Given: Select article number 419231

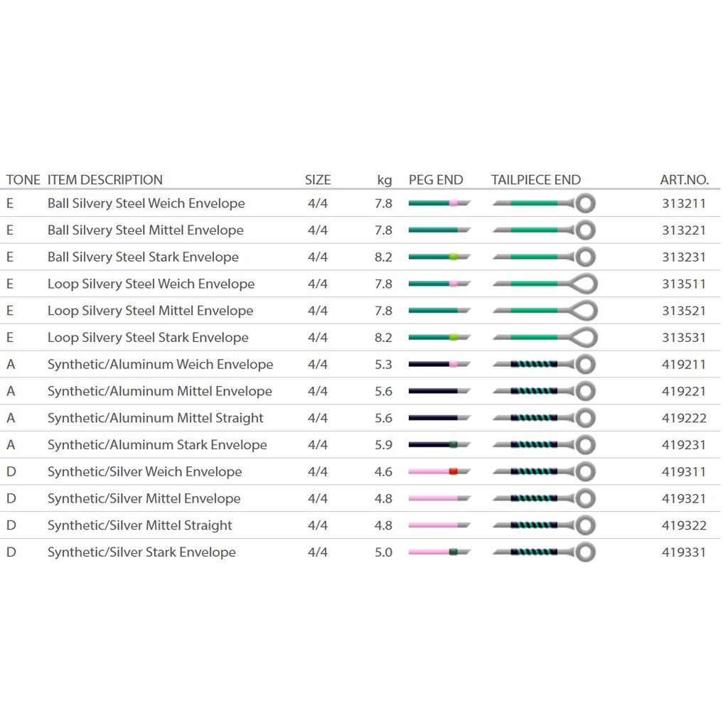Looking at the screenshot, I should pos(684,445).
